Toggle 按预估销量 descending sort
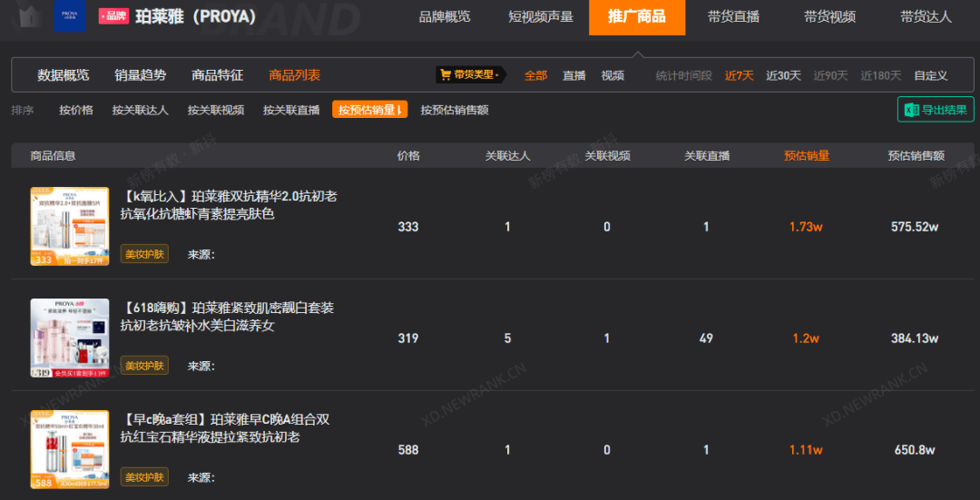This screenshot has width=980, height=500. click(x=370, y=110)
